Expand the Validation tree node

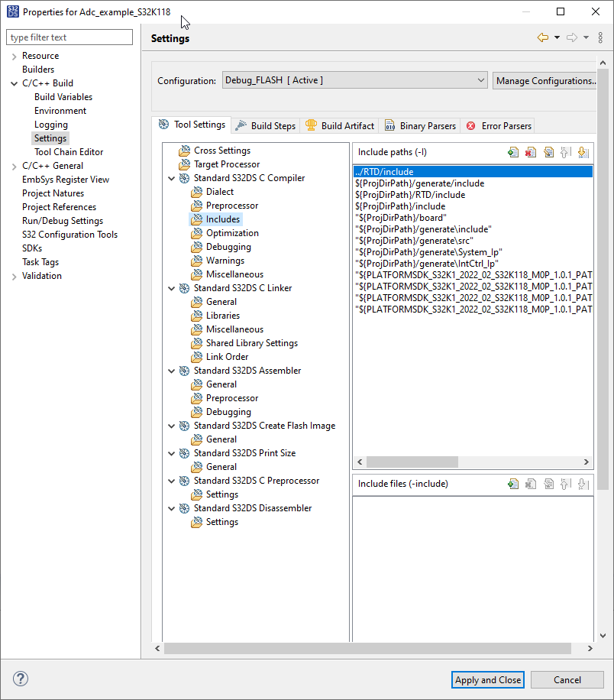click(14, 277)
